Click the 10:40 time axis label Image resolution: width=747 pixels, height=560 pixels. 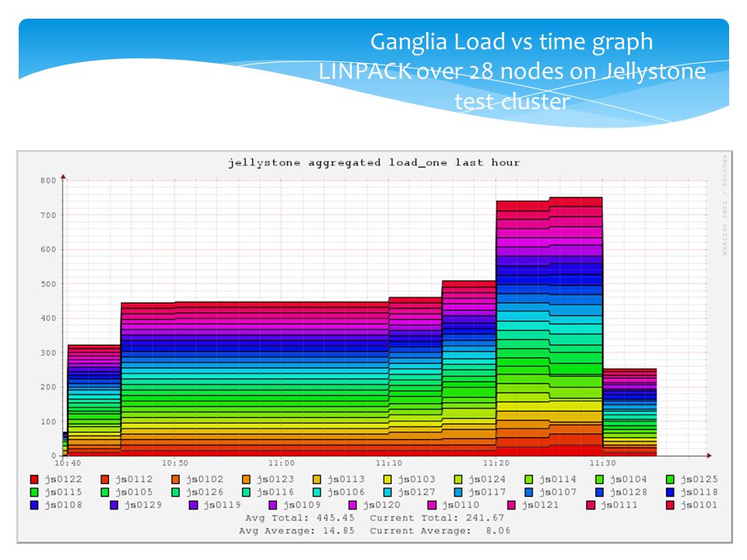pos(68,463)
